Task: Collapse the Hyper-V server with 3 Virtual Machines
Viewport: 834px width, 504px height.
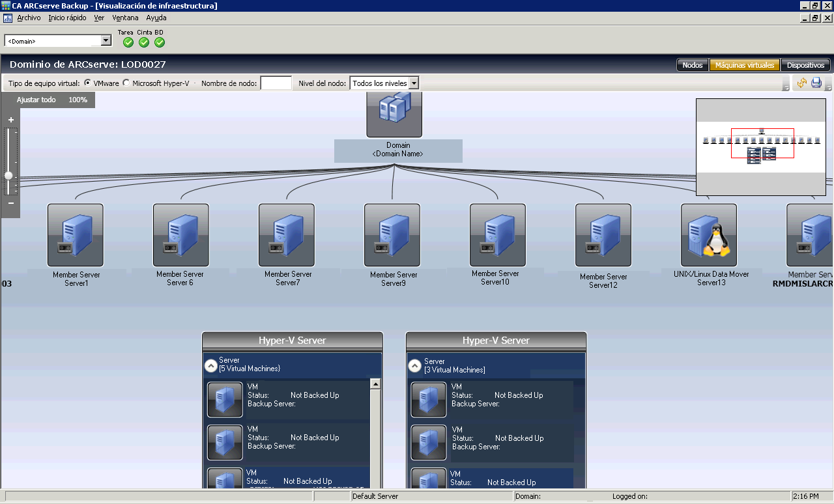Action: pyautogui.click(x=414, y=366)
